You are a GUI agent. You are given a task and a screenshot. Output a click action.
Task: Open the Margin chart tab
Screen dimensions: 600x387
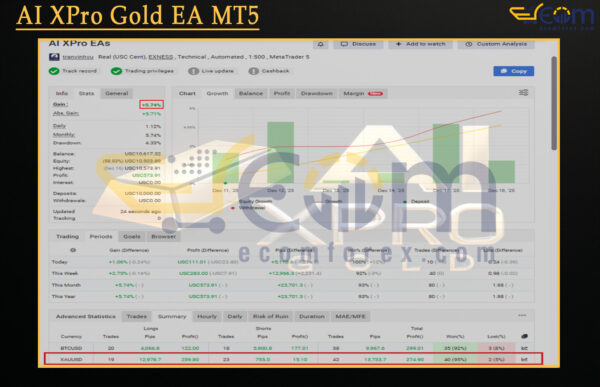pos(363,93)
